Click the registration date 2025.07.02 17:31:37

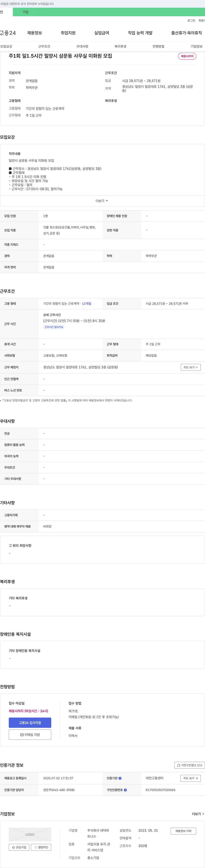(x=58, y=778)
